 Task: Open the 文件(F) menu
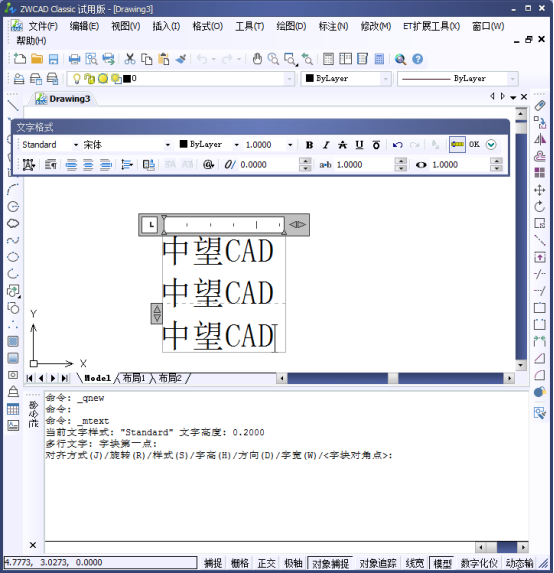(43, 26)
